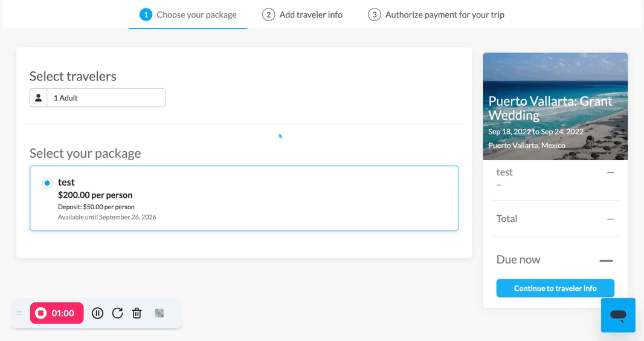Click the test package option card

[x=244, y=198]
